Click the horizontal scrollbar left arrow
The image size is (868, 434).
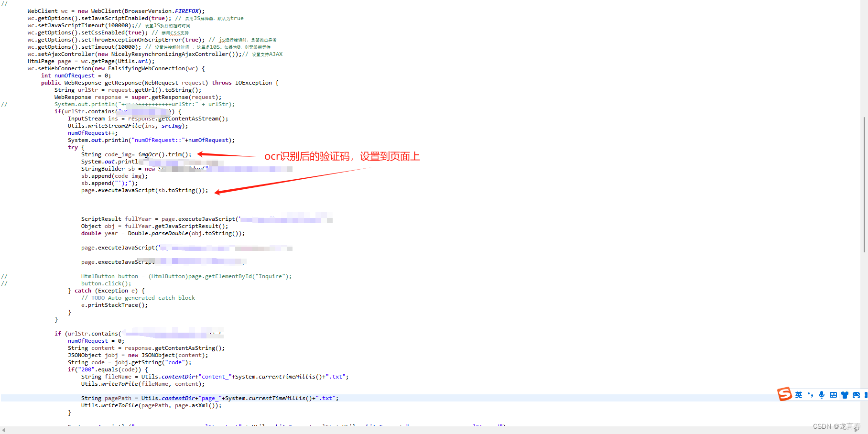coord(4,430)
